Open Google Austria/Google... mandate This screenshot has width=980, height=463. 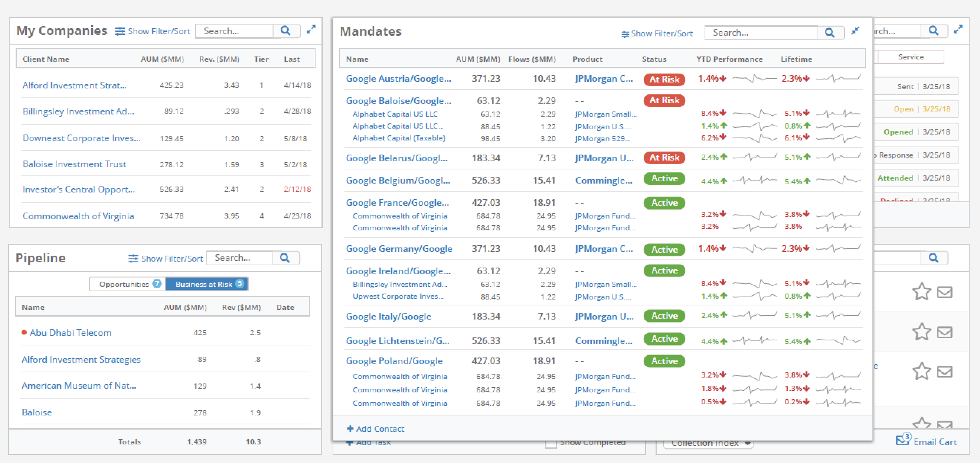tap(398, 79)
